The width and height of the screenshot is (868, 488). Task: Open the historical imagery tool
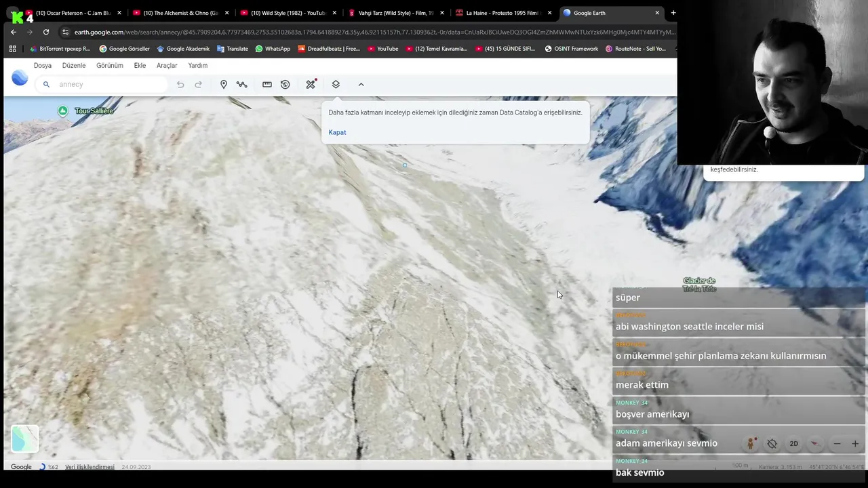[285, 85]
